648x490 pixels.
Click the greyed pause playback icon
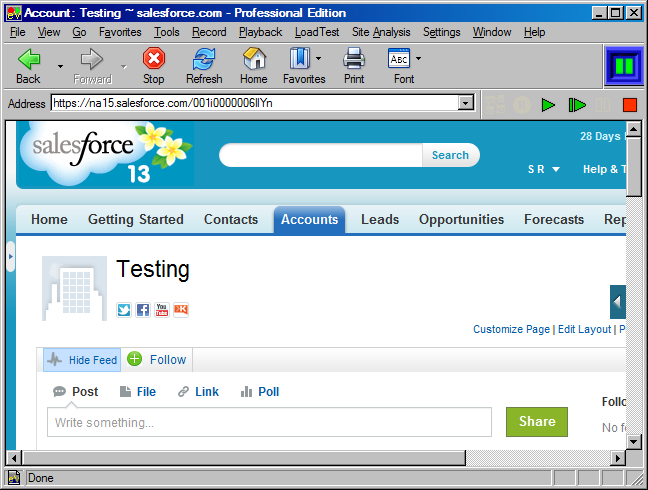coord(603,105)
